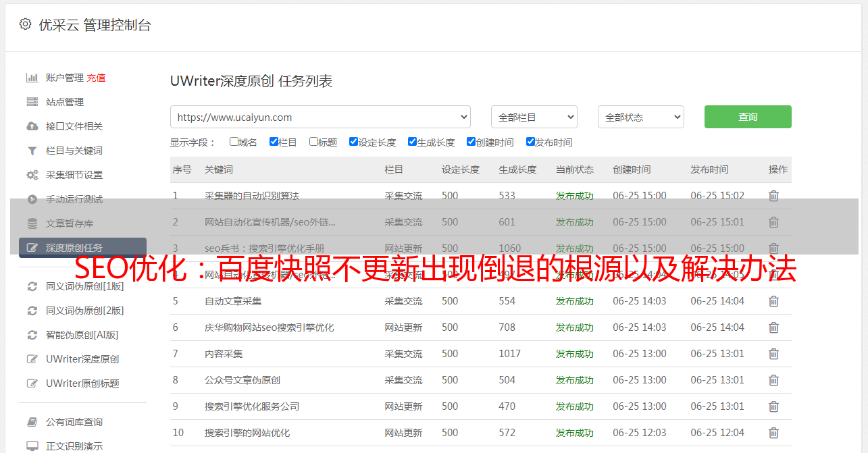Select the UWriter原创标题 sidebar item
Image resolution: width=868 pixels, height=453 pixels.
pos(82,383)
